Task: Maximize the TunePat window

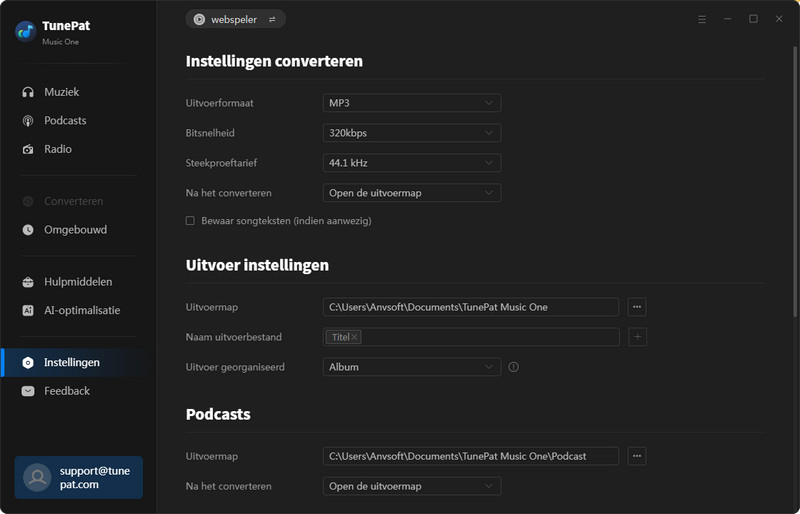Action: (x=753, y=19)
